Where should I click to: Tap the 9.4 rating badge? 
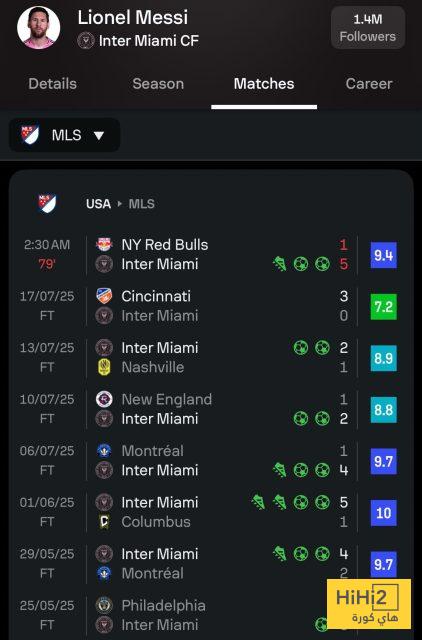point(383,255)
